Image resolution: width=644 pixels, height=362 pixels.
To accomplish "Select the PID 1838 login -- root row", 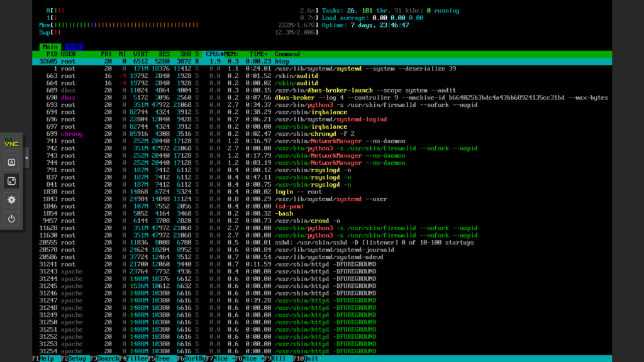I will click(322, 192).
